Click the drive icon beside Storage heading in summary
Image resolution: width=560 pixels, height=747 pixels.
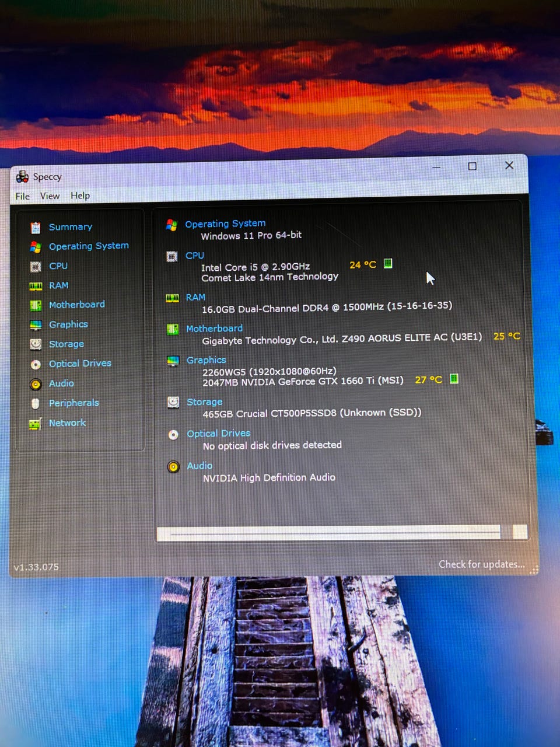(x=173, y=402)
